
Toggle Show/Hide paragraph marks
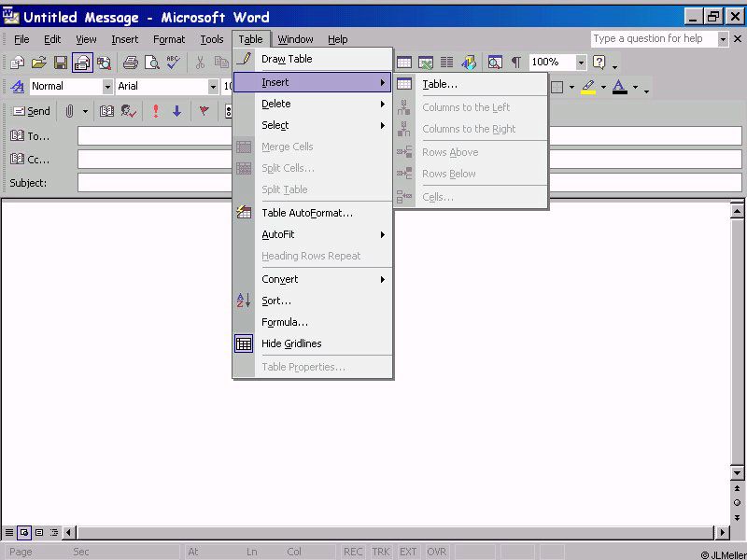point(516,63)
